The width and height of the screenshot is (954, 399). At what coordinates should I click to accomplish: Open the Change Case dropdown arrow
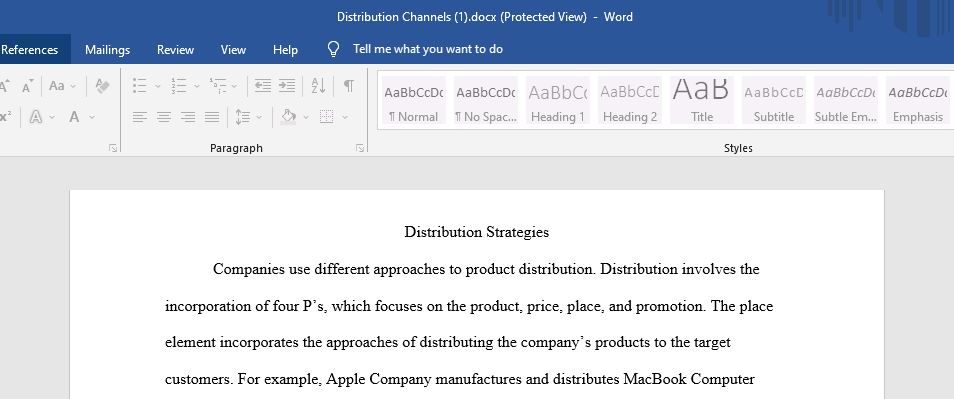pos(73,86)
